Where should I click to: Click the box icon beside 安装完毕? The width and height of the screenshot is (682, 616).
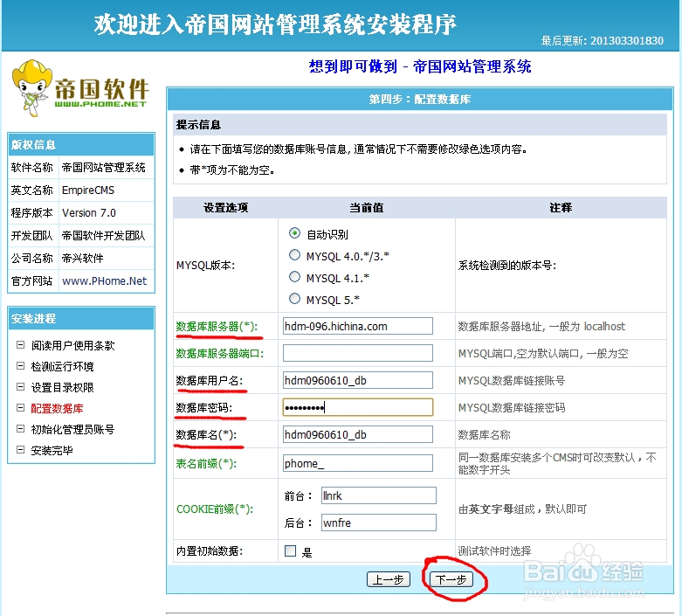20,450
